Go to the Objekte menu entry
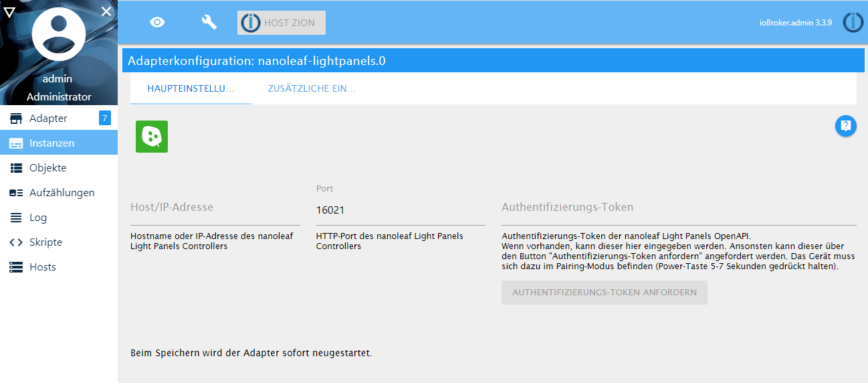Image resolution: width=868 pixels, height=383 pixels. click(59, 168)
